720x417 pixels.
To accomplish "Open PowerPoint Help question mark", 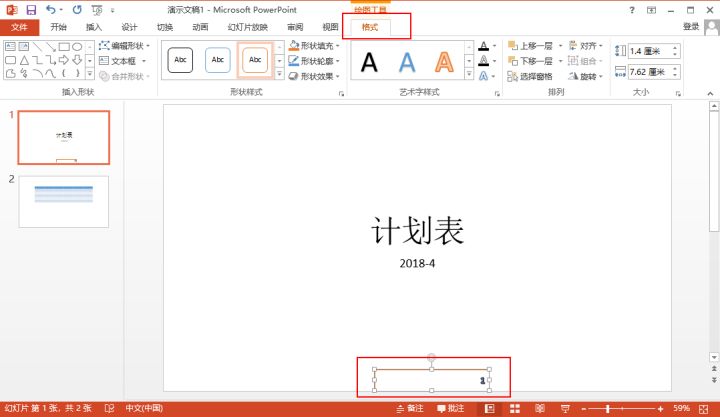I will (632, 10).
